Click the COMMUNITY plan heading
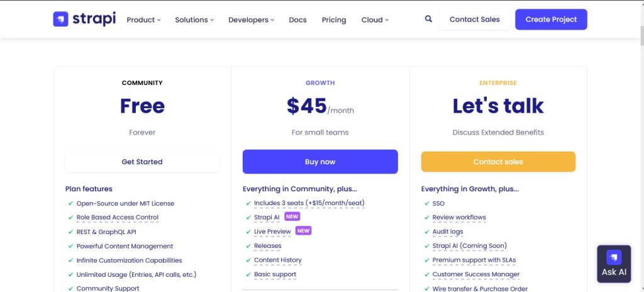 [142, 82]
